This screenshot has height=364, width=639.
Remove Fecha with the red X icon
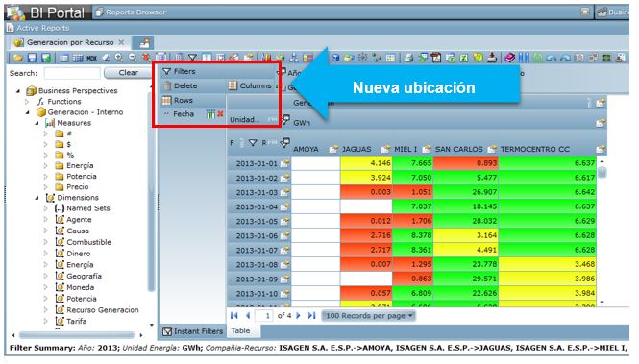tap(220, 114)
